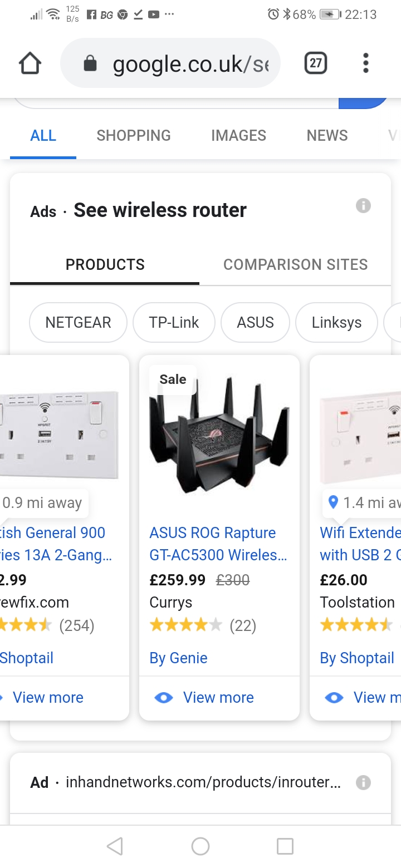The width and height of the screenshot is (401, 868).
Task: Tap the Android back navigation button
Action: [x=115, y=846]
